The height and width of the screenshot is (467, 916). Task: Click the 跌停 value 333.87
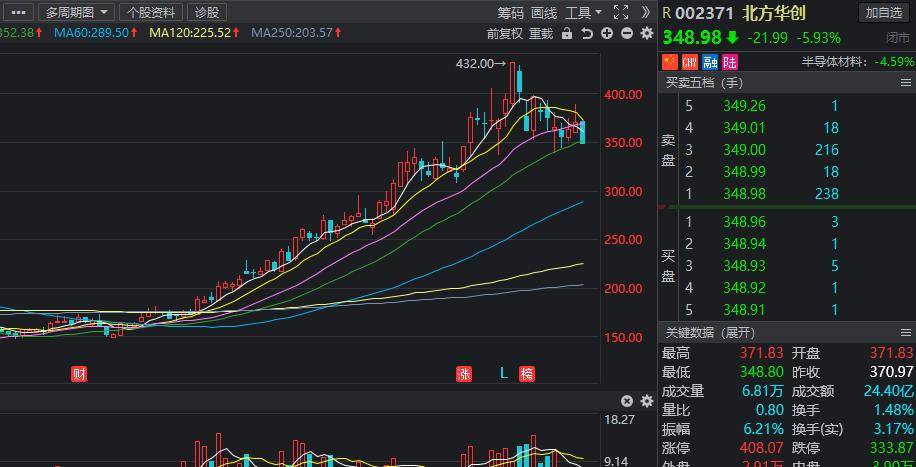pyautogui.click(x=893, y=448)
